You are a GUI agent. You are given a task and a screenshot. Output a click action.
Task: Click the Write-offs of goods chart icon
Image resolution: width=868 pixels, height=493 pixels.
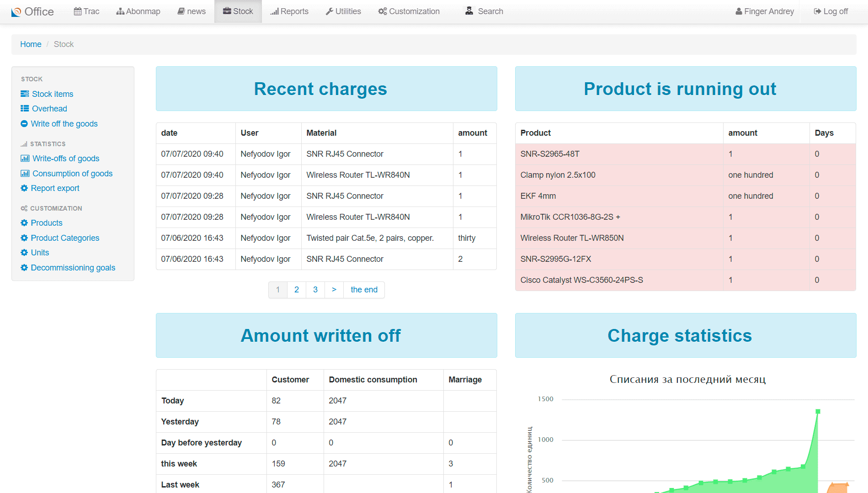click(x=25, y=158)
